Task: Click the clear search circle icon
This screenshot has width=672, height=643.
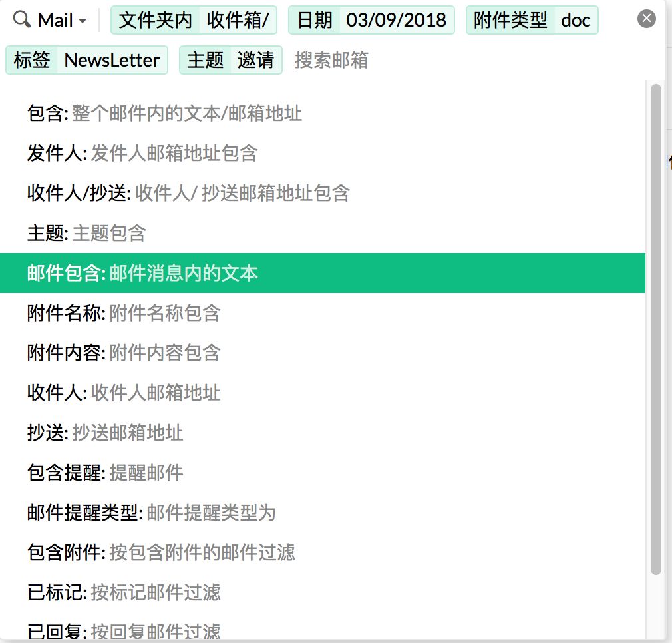Action: 646,18
